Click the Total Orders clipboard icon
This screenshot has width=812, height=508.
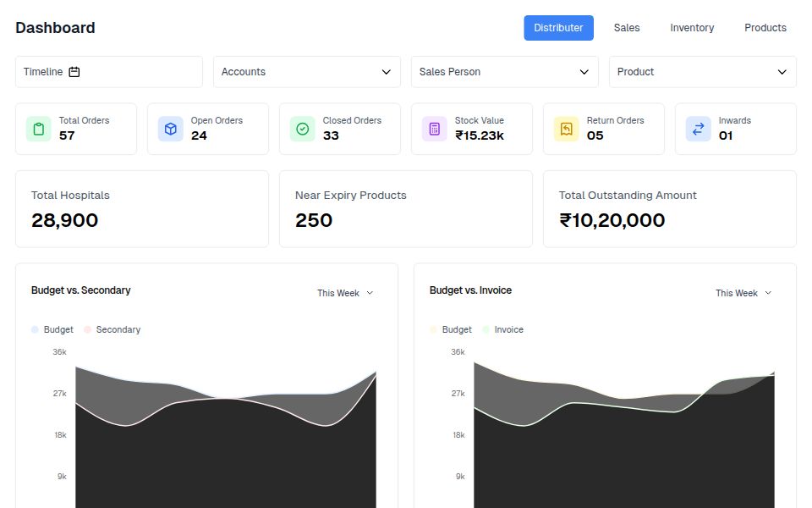click(38, 128)
